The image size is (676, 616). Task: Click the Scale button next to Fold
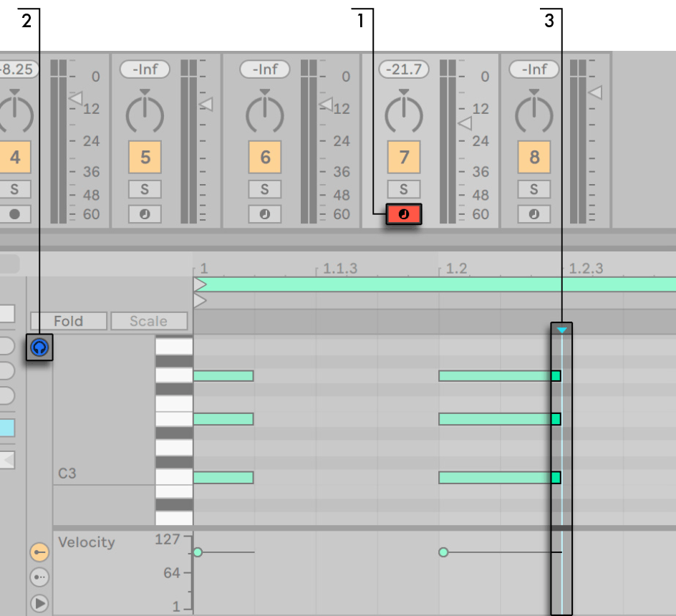pyautogui.click(x=149, y=321)
